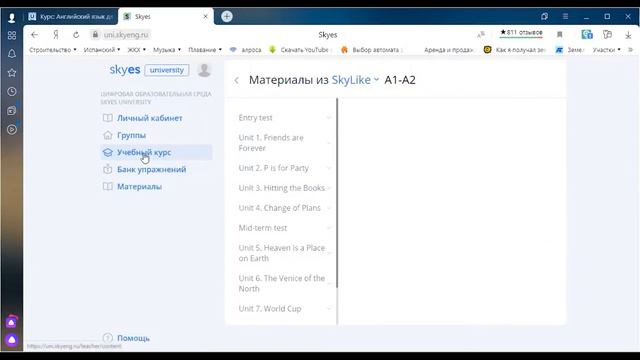Reload the page with refresh icon
This screenshot has width=640, height=360.
[76, 35]
